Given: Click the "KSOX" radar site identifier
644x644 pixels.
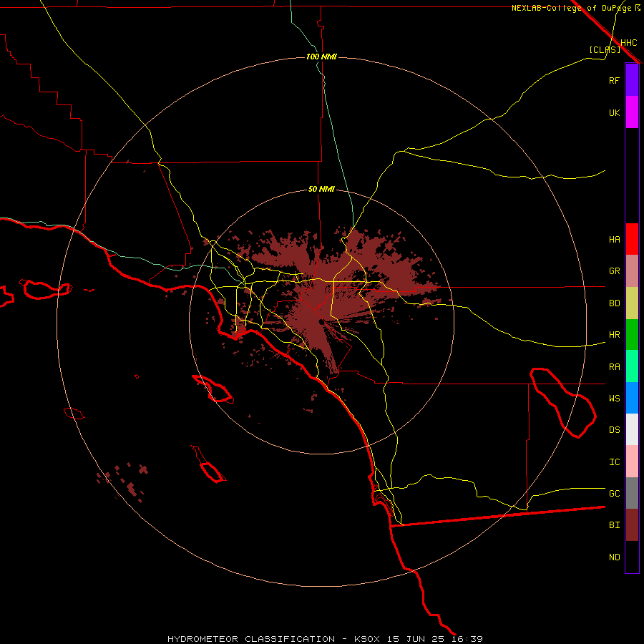Looking at the screenshot, I should [x=367, y=639].
